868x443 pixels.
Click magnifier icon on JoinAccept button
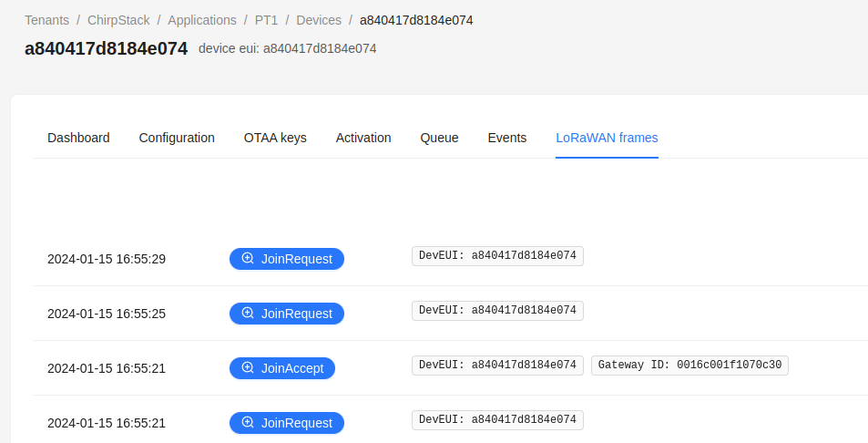[x=247, y=368]
